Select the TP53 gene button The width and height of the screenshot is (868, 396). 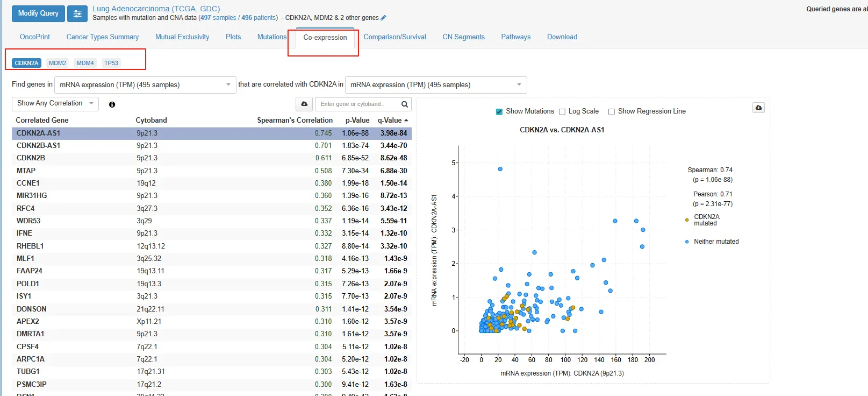coord(111,63)
